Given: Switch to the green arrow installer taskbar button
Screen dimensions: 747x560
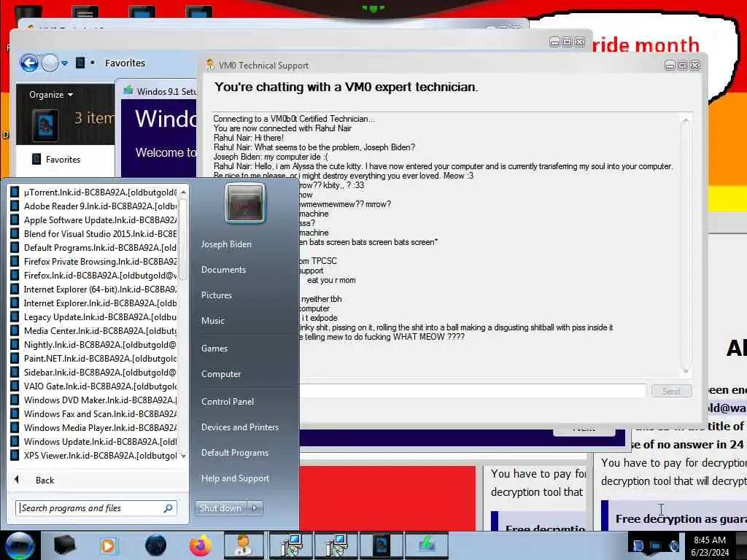Looking at the screenshot, I should [426, 545].
